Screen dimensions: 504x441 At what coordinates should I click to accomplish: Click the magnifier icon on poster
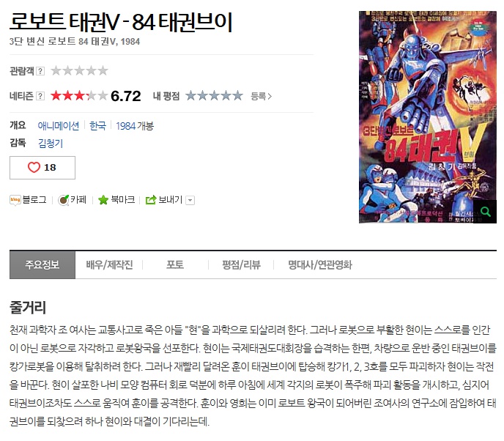[x=485, y=212]
